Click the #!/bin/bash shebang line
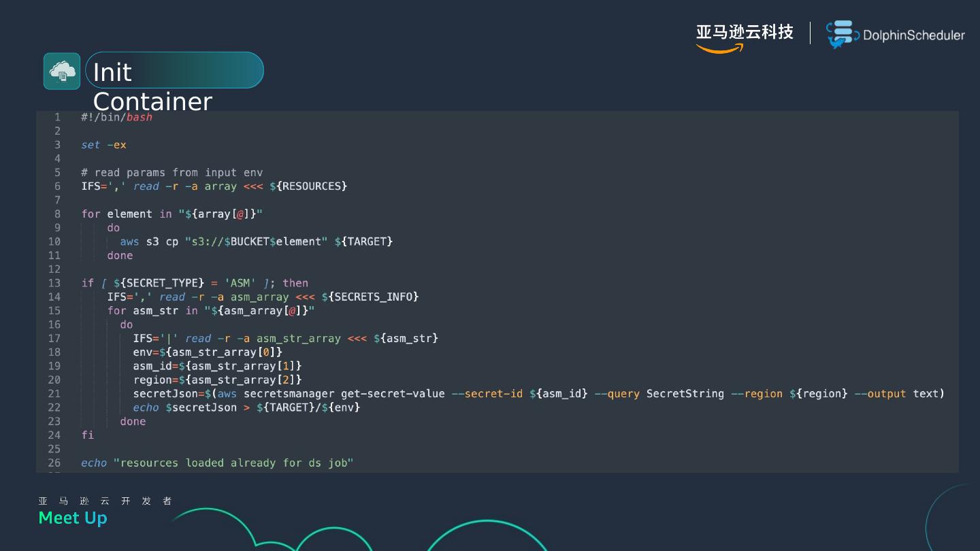The image size is (980, 551). click(116, 117)
